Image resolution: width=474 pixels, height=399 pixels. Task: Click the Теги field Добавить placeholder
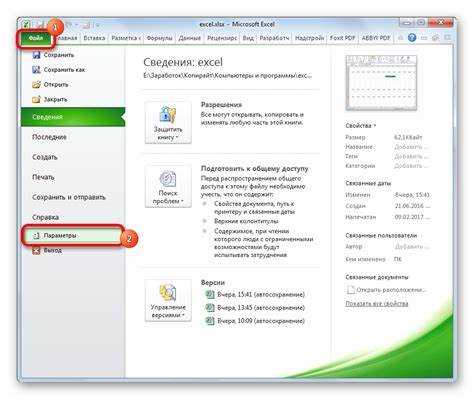[x=411, y=156]
